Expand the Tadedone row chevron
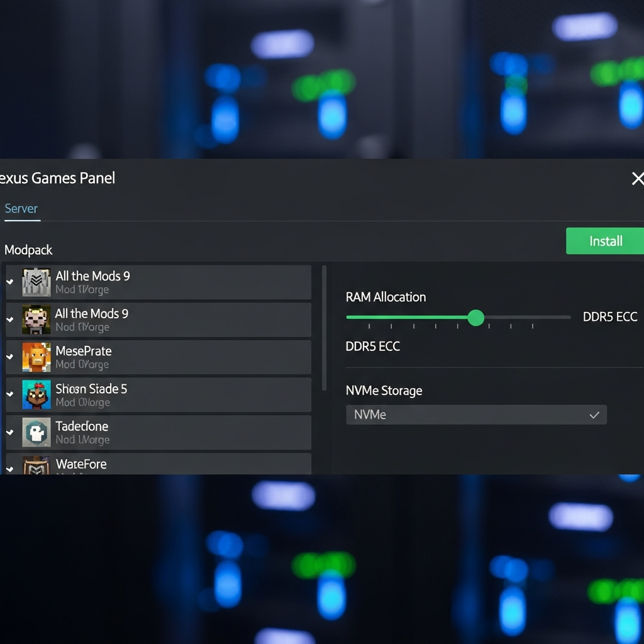The image size is (644, 644). click(x=10, y=432)
